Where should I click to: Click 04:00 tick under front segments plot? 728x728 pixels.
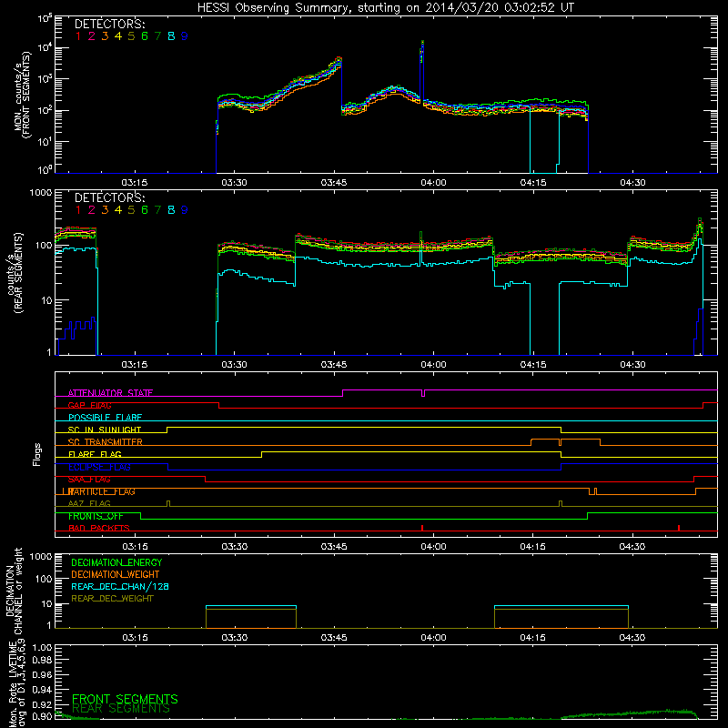pyautogui.click(x=434, y=183)
